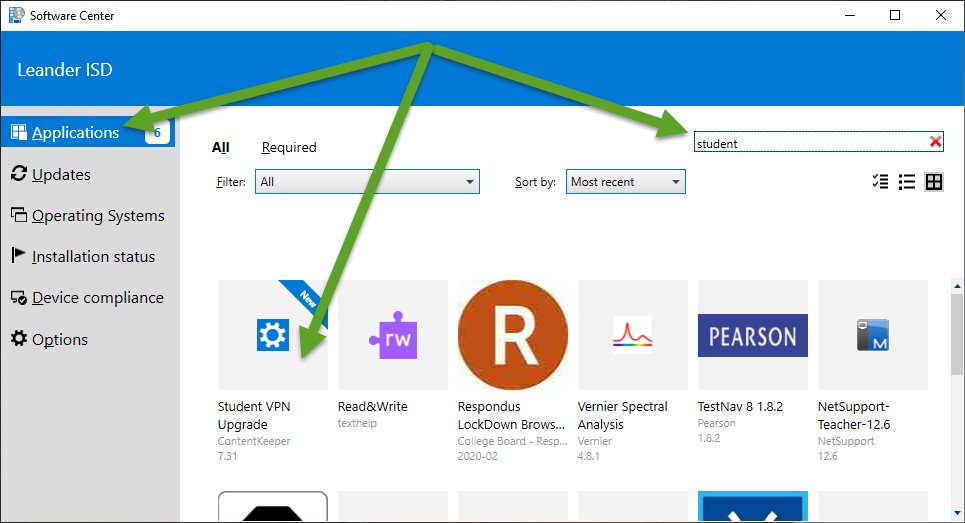Click 'TestNav 8 1.8.2' app name
Viewport: 965px width, 523px height.
coord(740,407)
